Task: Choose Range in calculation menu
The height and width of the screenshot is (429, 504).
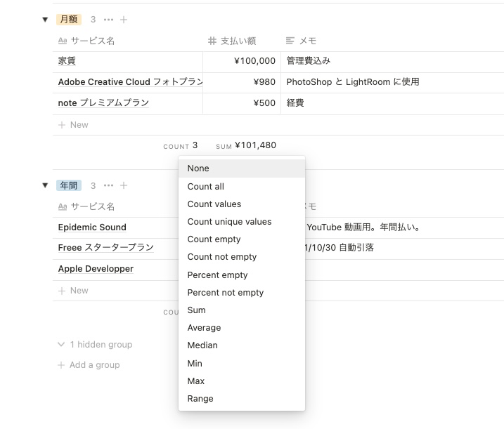Action: click(242, 399)
